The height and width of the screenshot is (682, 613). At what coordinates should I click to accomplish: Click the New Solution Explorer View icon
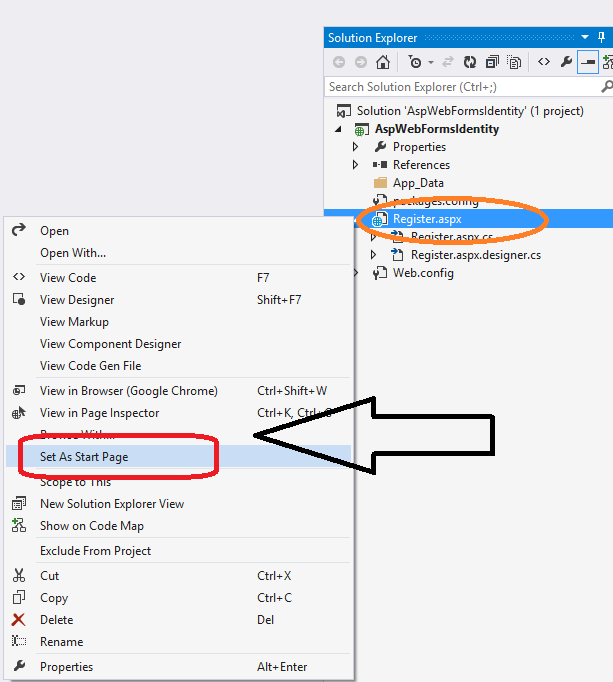[19, 503]
